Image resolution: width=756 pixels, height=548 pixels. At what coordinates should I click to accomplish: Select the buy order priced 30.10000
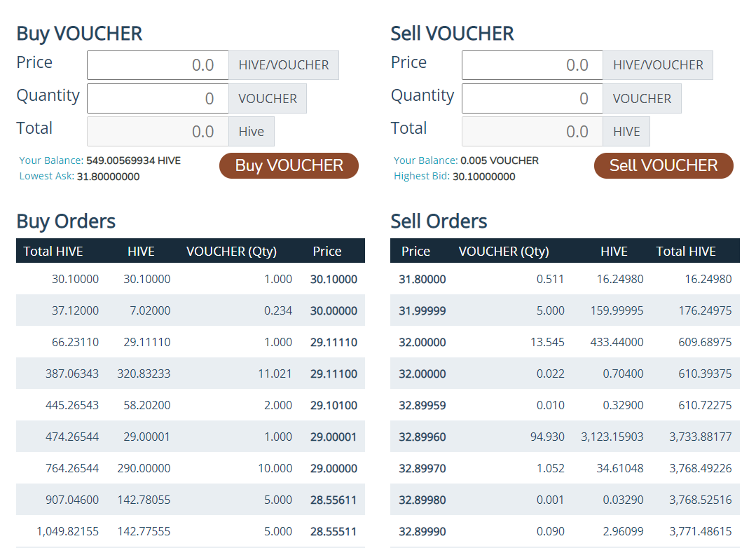click(191, 279)
